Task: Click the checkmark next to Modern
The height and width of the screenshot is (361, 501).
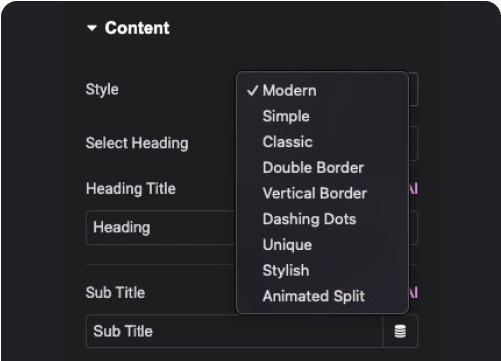Action: [252, 90]
